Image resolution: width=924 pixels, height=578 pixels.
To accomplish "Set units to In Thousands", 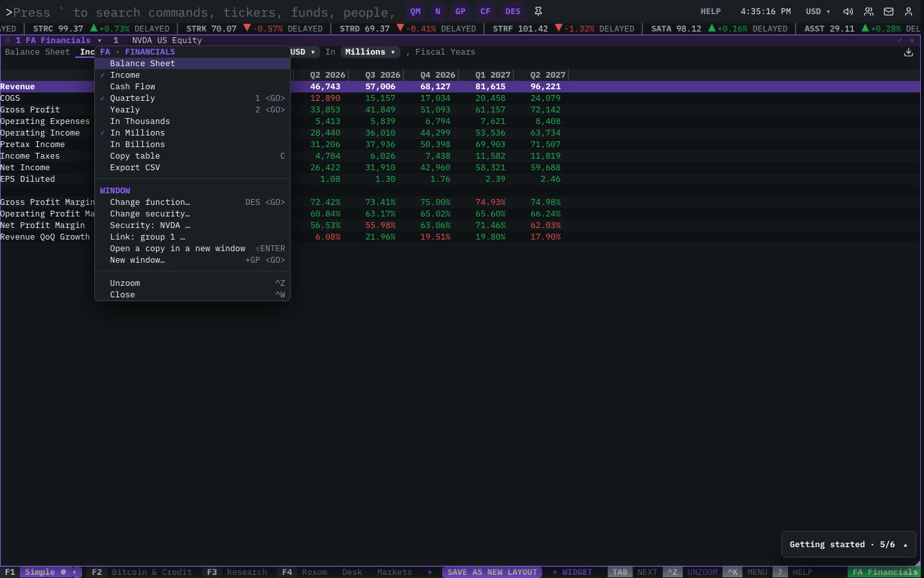I will pos(193,121).
